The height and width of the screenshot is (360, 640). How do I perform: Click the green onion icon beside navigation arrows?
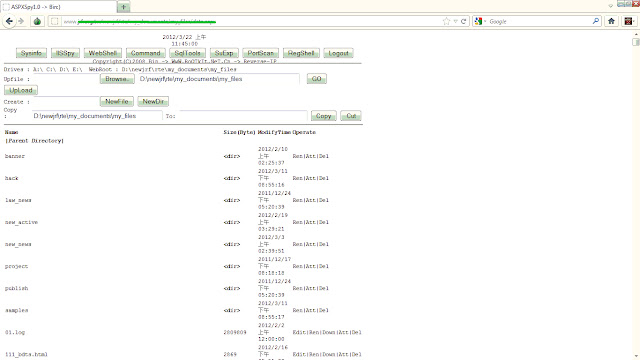[x=37, y=21]
